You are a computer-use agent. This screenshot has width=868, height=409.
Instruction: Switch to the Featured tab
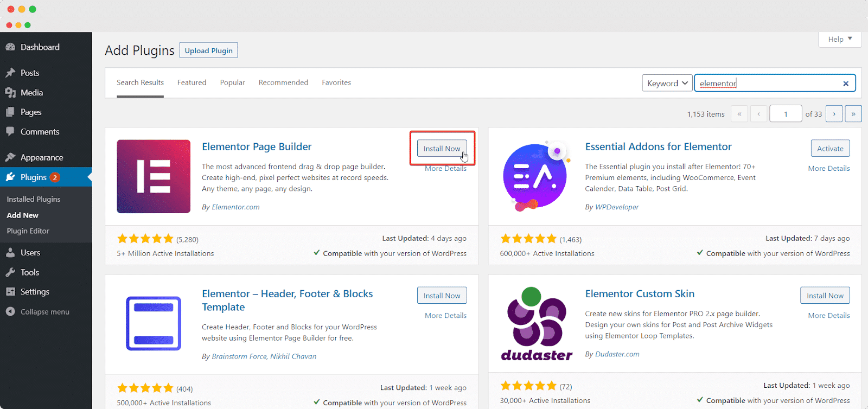pyautogui.click(x=192, y=82)
